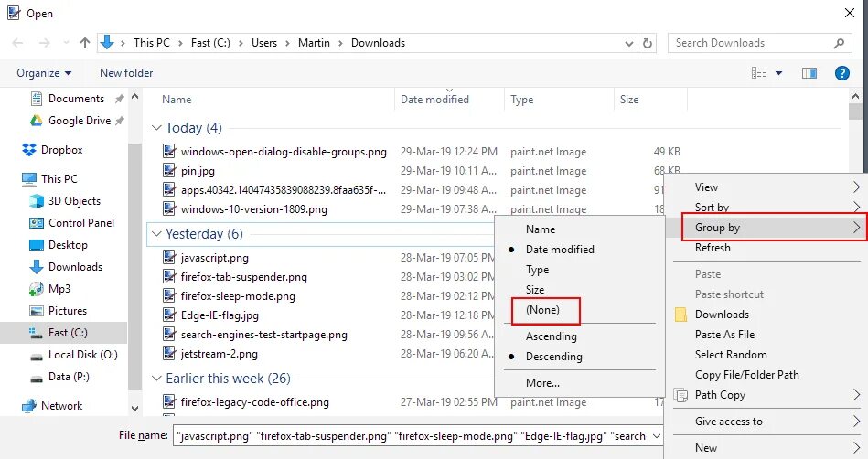The width and height of the screenshot is (868, 459).
Task: Open the Organize menu
Action: [44, 73]
